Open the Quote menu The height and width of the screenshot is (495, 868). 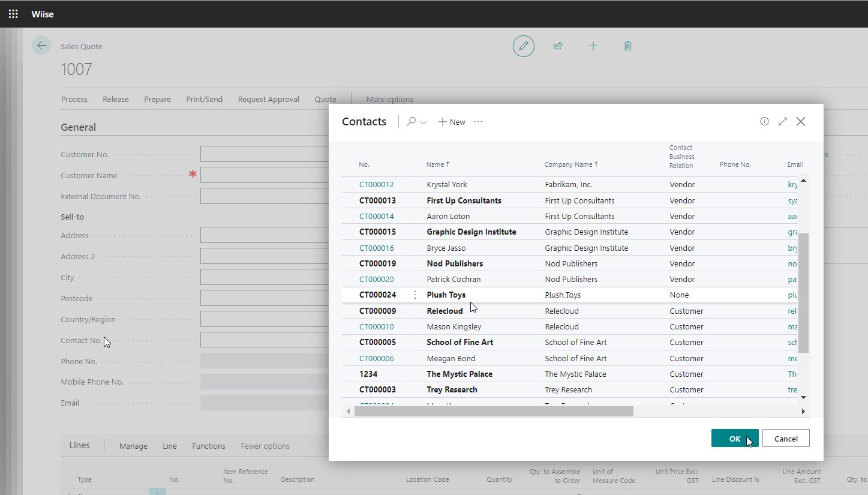[x=326, y=100]
